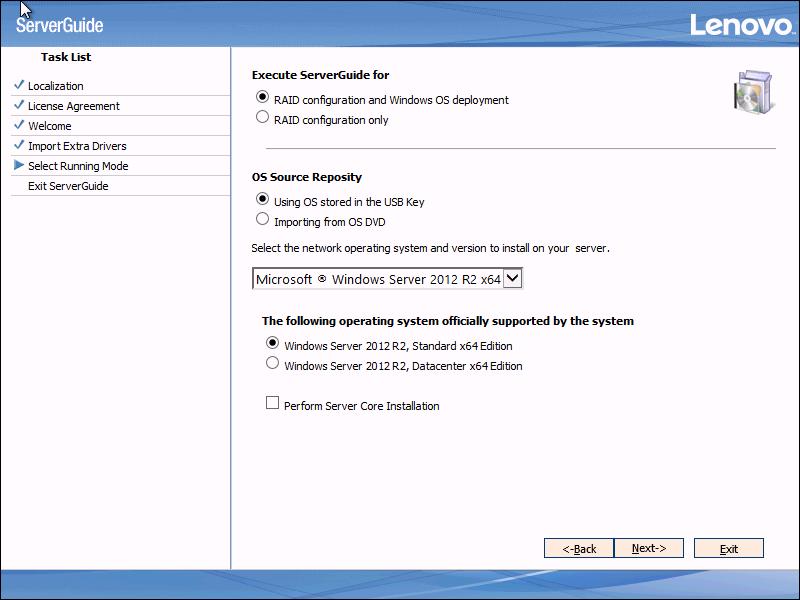
Task: Click the Exit button
Action: pyautogui.click(x=728, y=548)
